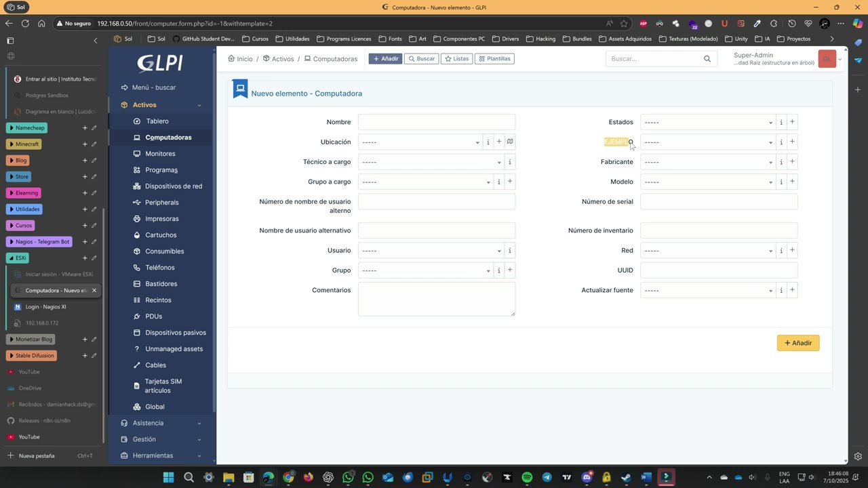Open the Estados dropdown

click(x=707, y=123)
